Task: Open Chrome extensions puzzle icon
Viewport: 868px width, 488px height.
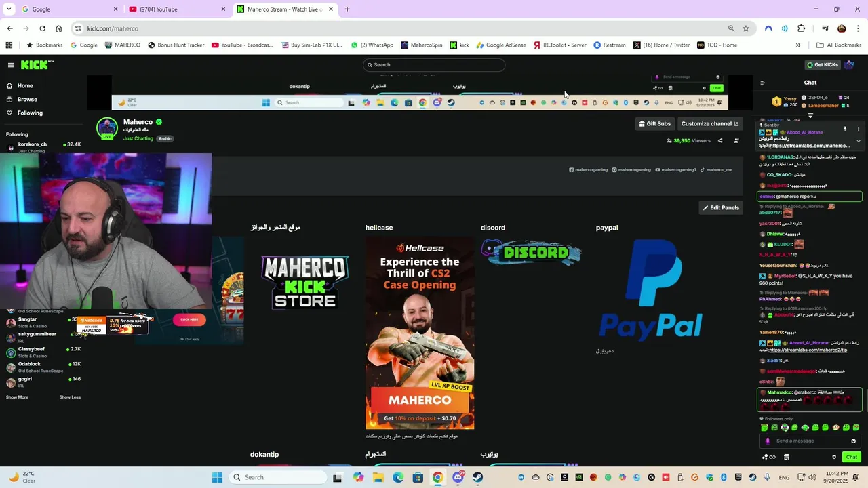Action: point(801,28)
